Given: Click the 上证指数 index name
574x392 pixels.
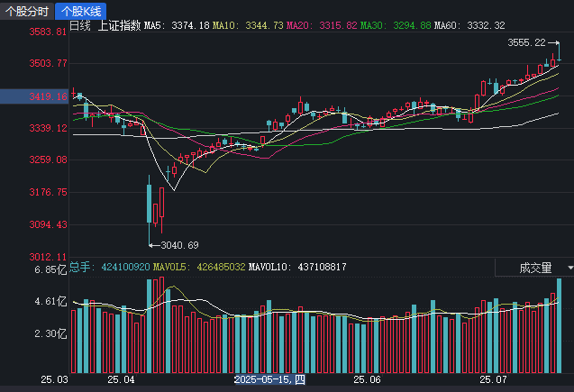Looking at the screenshot, I should point(119,25).
